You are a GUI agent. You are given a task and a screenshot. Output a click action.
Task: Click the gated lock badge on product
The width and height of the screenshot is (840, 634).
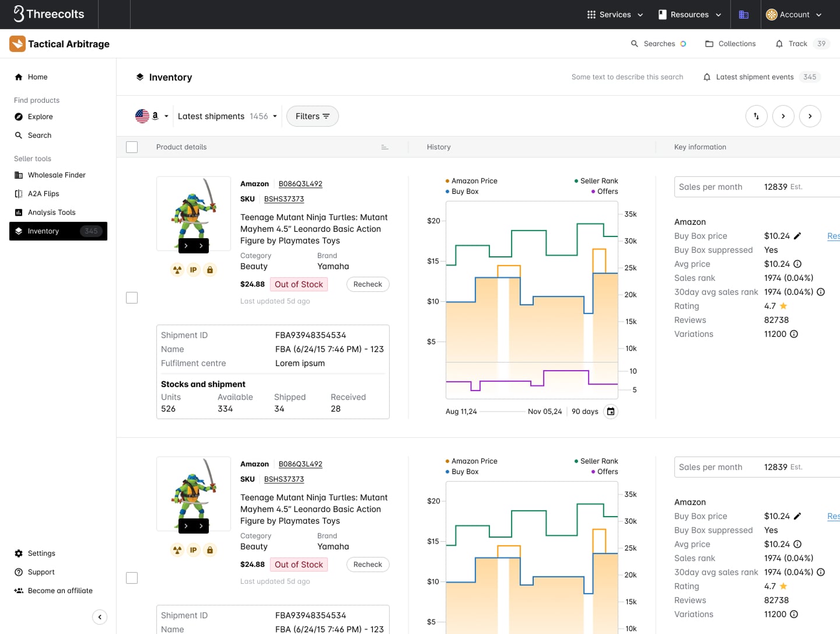(209, 269)
